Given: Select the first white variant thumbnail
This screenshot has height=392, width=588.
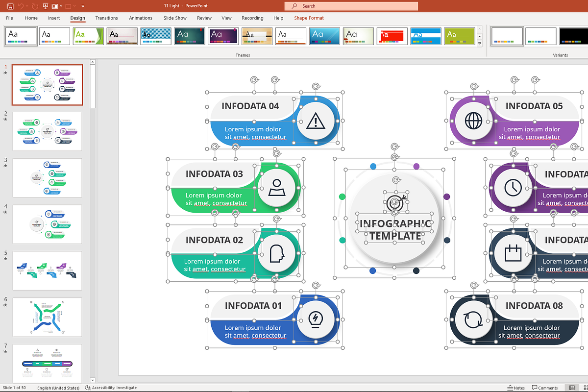Looking at the screenshot, I should click(507, 36).
